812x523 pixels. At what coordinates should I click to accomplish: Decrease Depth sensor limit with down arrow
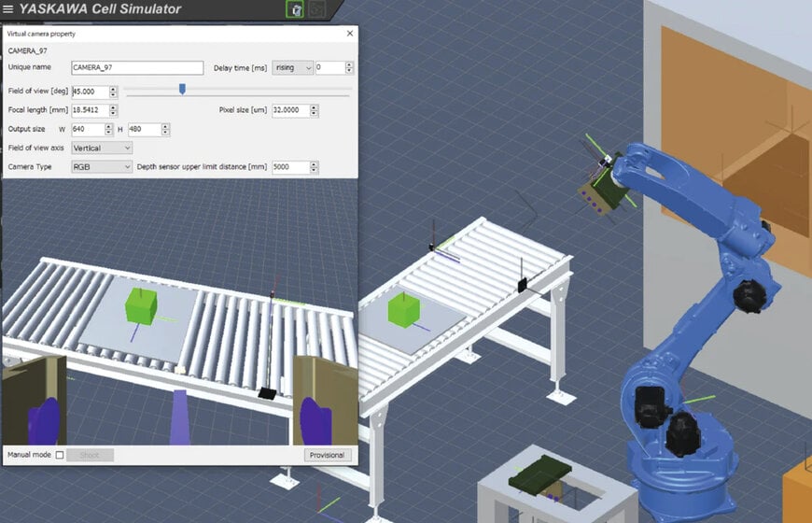(x=314, y=170)
